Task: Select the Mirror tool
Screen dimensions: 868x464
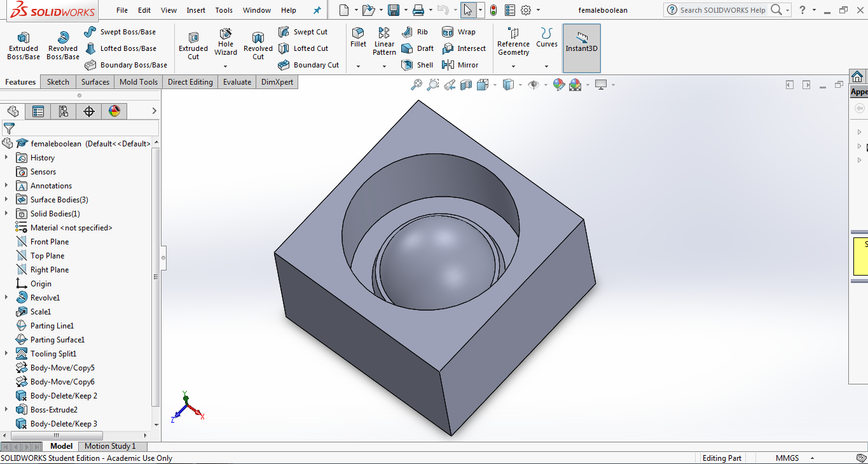Action: [460, 65]
